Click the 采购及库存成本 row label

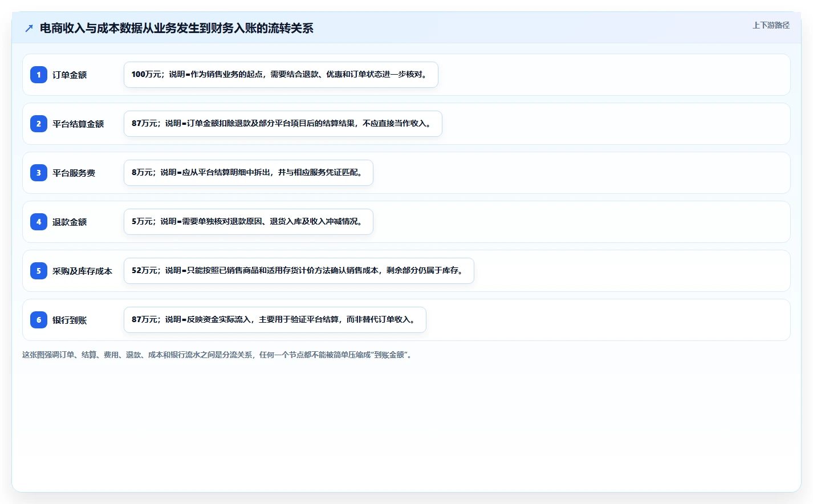coord(83,271)
